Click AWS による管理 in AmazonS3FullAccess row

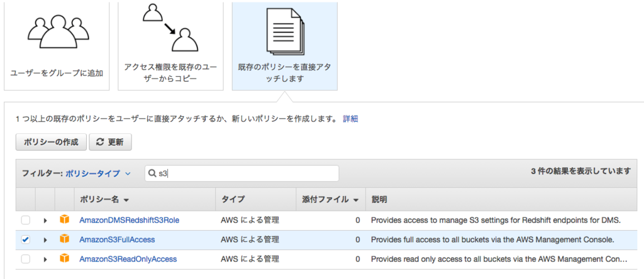pos(250,239)
